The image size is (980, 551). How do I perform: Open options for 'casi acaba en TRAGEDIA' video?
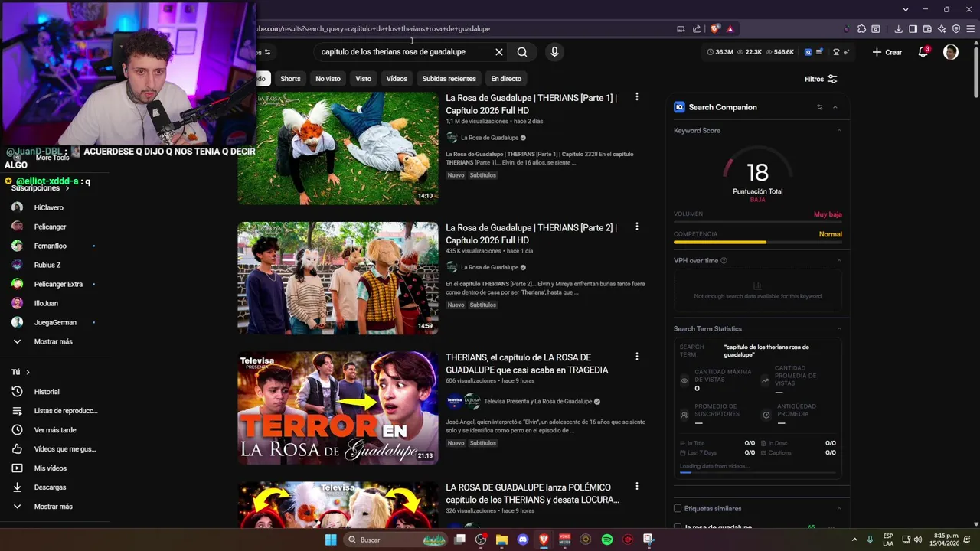tap(636, 357)
